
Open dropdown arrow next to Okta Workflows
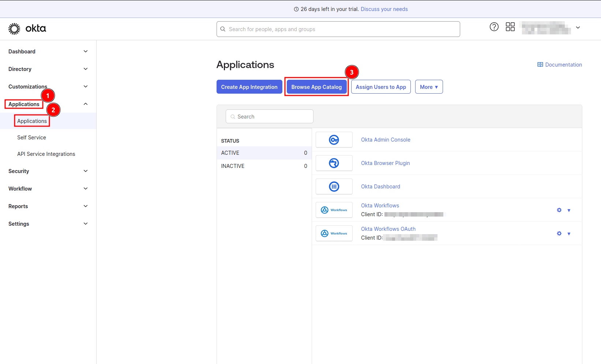pyautogui.click(x=569, y=210)
